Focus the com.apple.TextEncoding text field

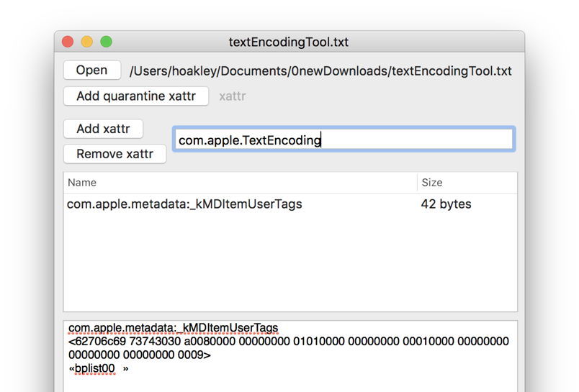tap(344, 140)
